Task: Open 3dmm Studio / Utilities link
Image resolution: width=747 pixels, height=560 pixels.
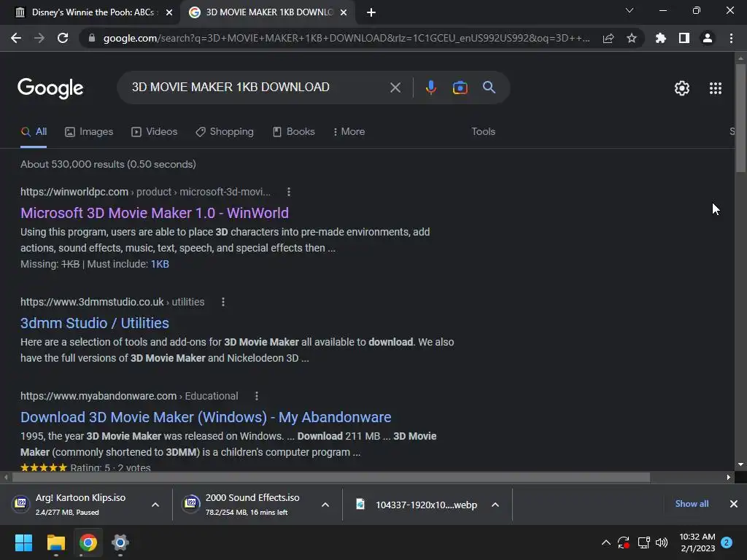Action: pyautogui.click(x=95, y=323)
